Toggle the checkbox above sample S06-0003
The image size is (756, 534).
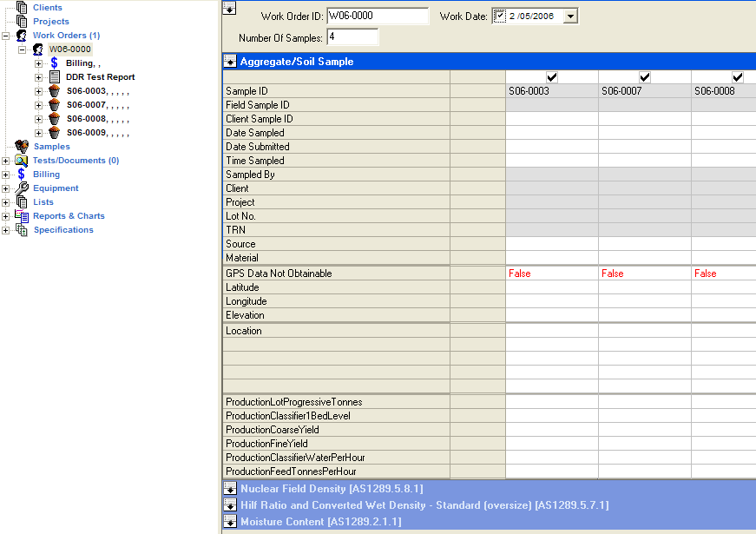tap(552, 77)
